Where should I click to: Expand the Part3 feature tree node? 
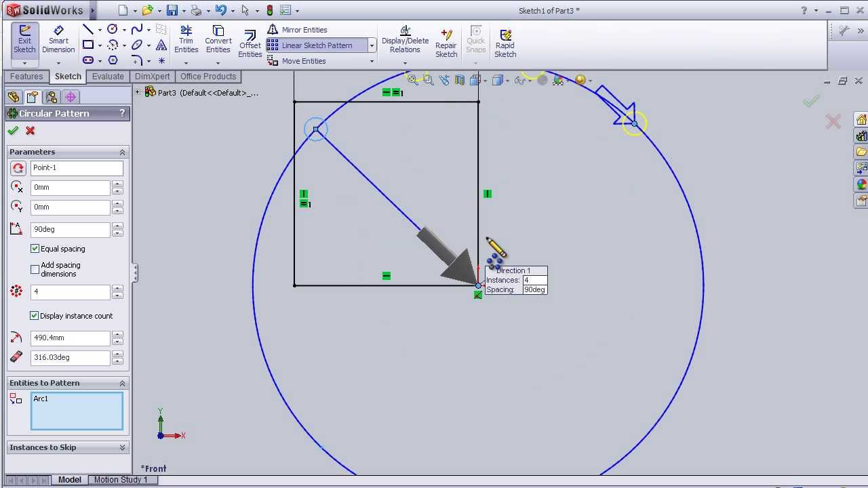138,92
